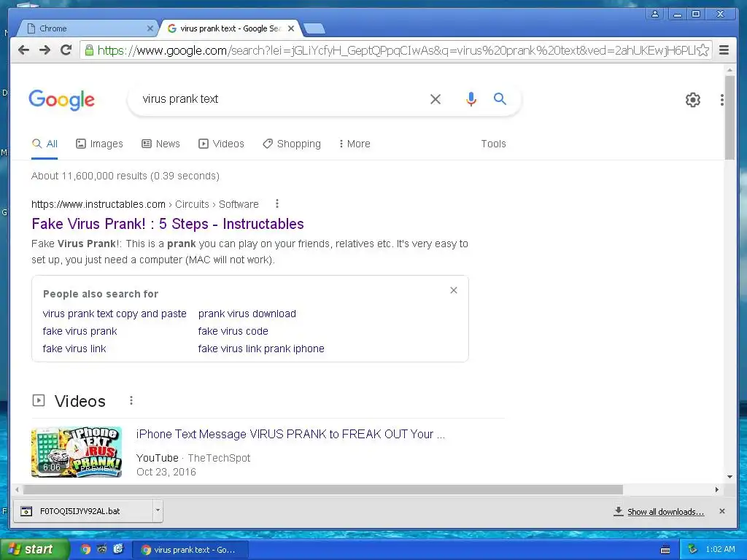747x560 pixels.
Task: Open the search Tools options
Action: (494, 144)
